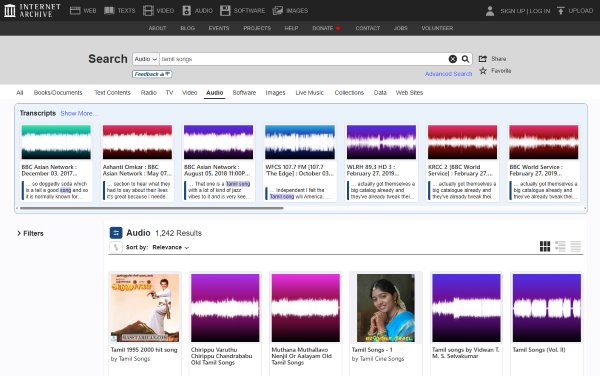
Task: Open the Audio section icon
Action: [186, 11]
